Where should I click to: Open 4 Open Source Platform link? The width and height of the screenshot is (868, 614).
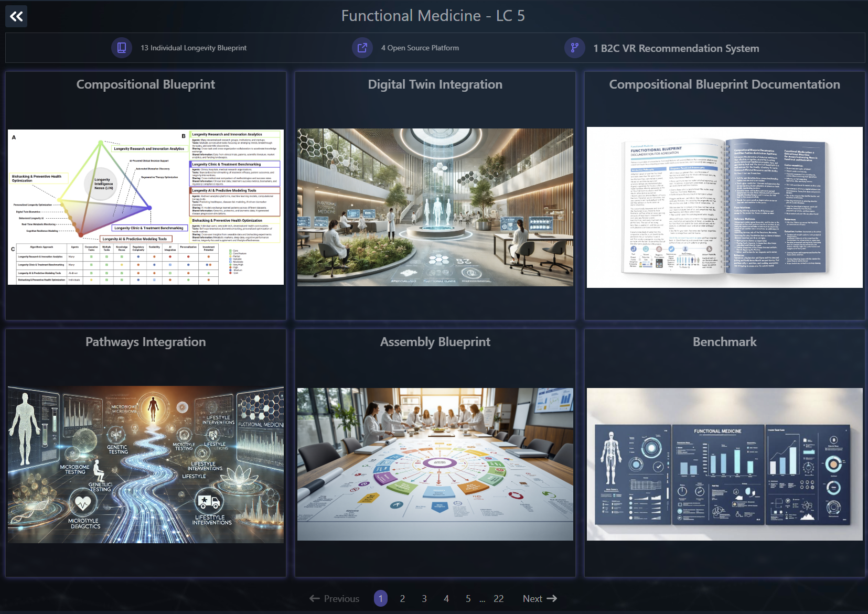[x=420, y=48]
